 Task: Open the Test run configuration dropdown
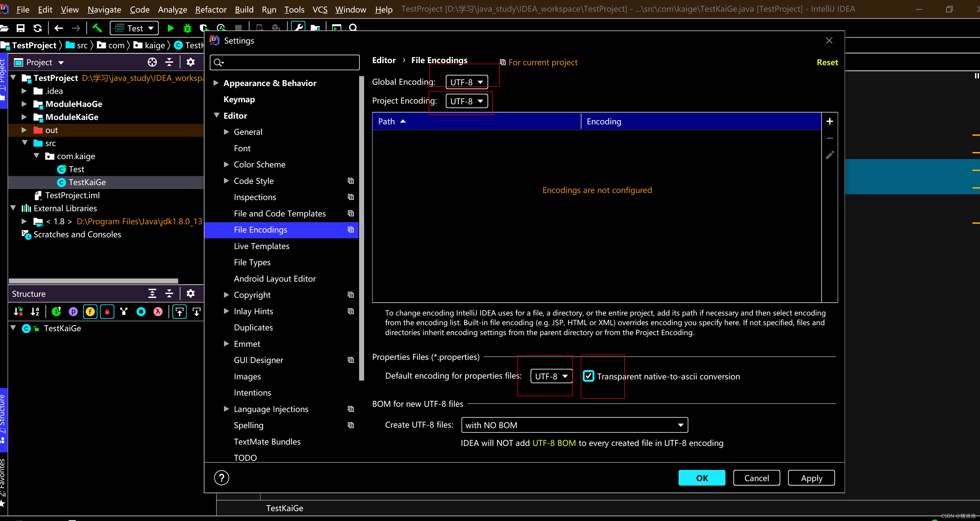134,28
